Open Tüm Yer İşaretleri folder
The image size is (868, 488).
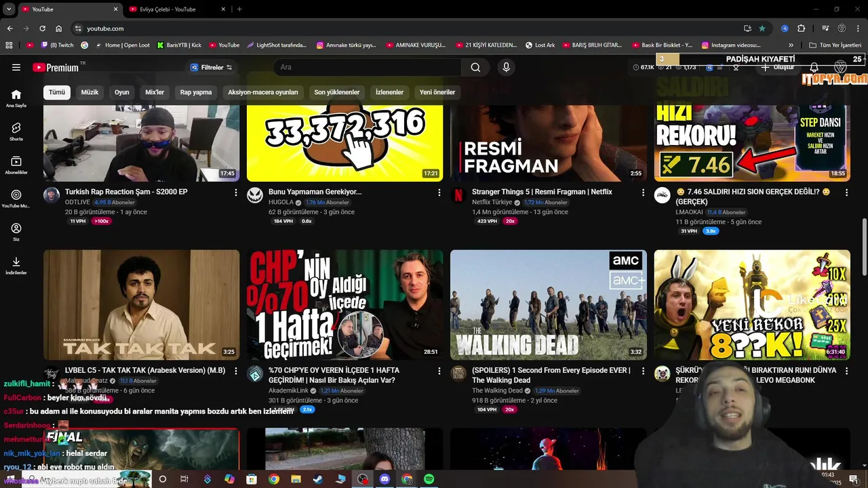(835, 45)
